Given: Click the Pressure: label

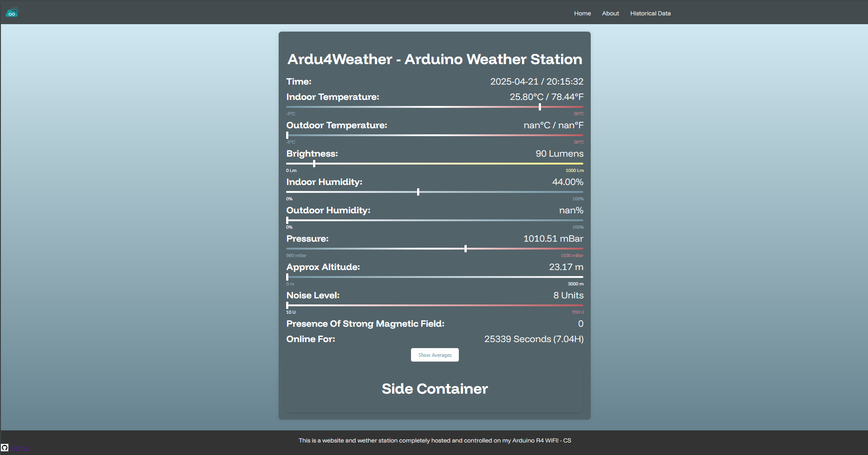Looking at the screenshot, I should [x=307, y=238].
